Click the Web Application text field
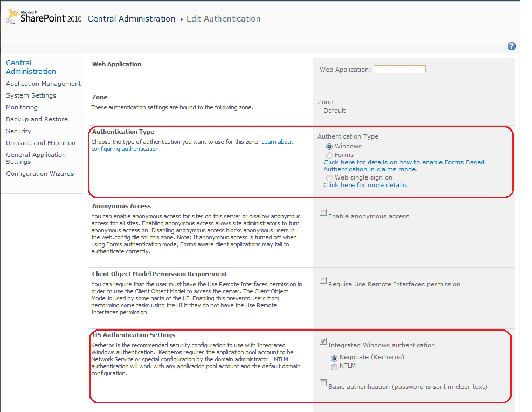This screenshot has height=412, width=532. pyautogui.click(x=399, y=70)
